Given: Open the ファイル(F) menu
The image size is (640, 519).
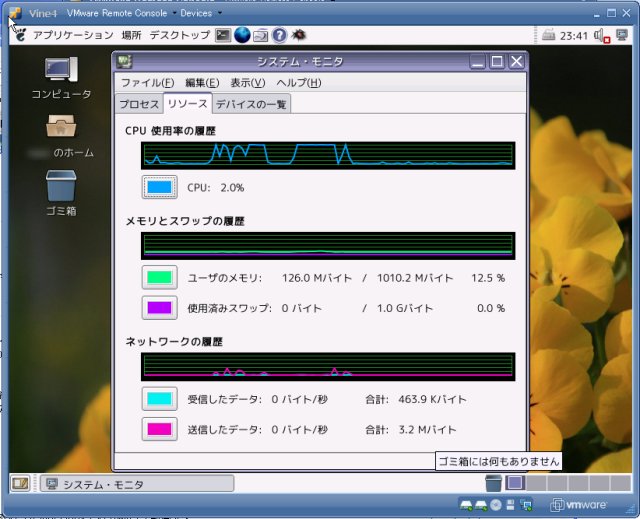Looking at the screenshot, I should point(147,82).
